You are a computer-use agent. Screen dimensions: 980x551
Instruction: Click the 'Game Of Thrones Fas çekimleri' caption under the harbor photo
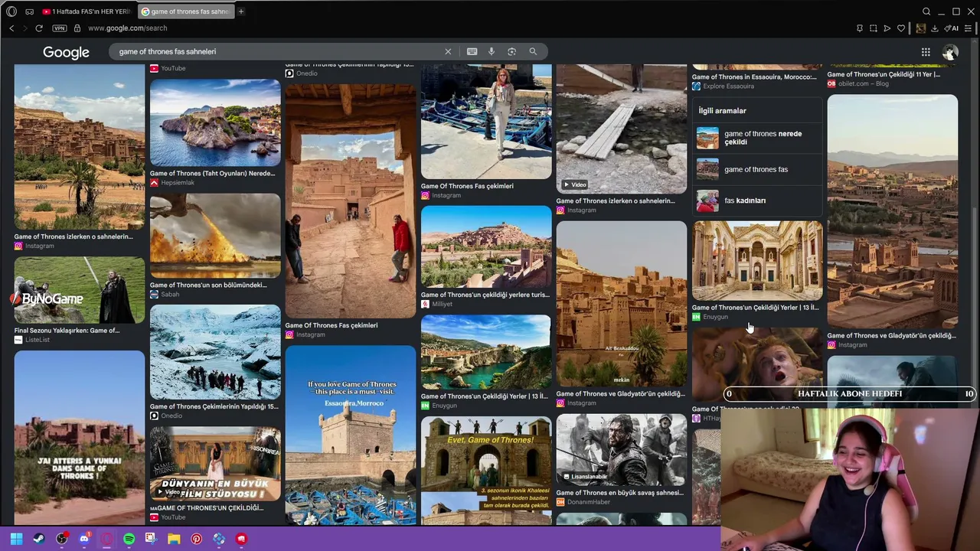[467, 186]
